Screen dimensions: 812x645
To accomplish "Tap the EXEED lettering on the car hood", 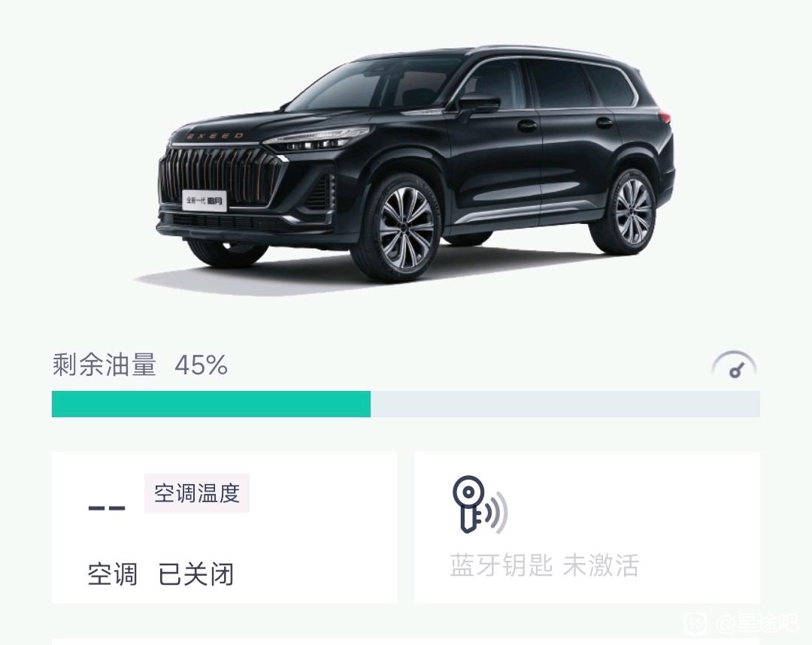I will click(x=214, y=136).
